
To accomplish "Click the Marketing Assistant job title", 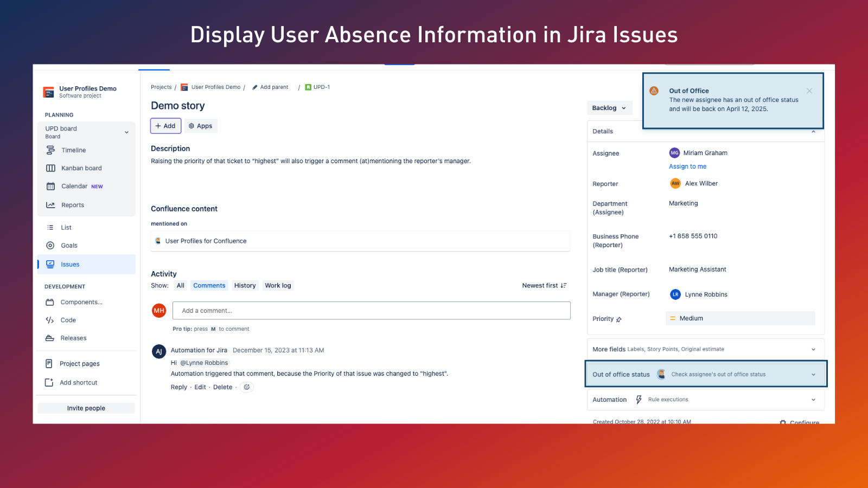I will [x=698, y=269].
